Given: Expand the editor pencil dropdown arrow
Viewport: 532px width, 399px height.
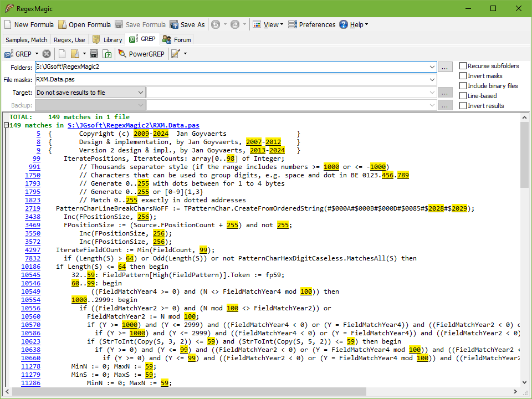Looking at the screenshot, I should [185, 54].
